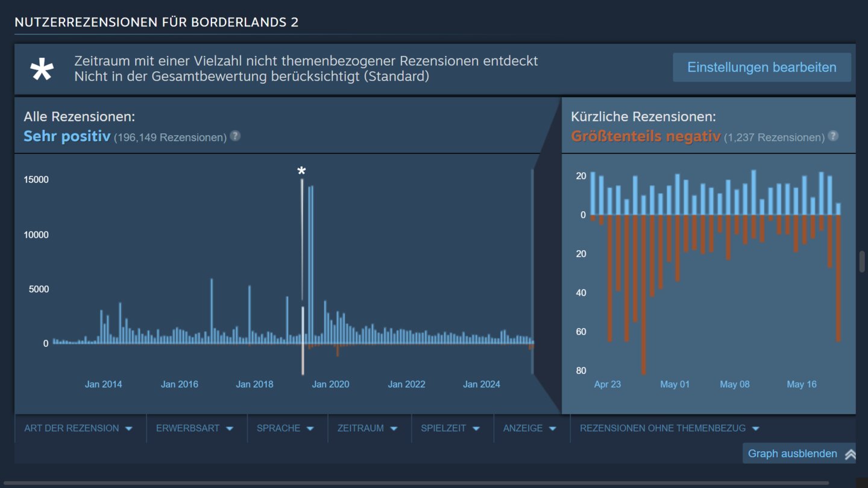Open the Art der Rezension dropdown
This screenshot has width=868, height=488.
pyautogui.click(x=78, y=428)
